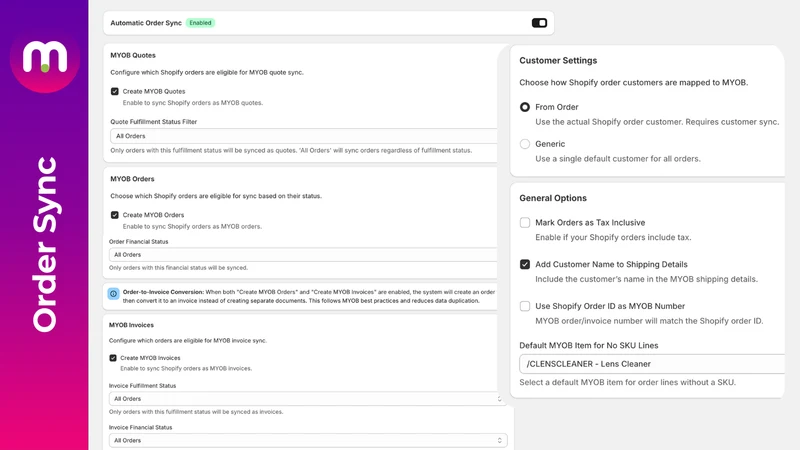Uncheck Create MYOB Orders checkbox
800x450 pixels.
click(115, 215)
